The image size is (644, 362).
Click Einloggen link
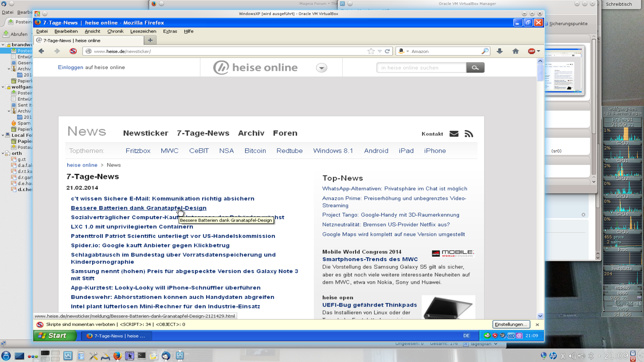pos(70,67)
